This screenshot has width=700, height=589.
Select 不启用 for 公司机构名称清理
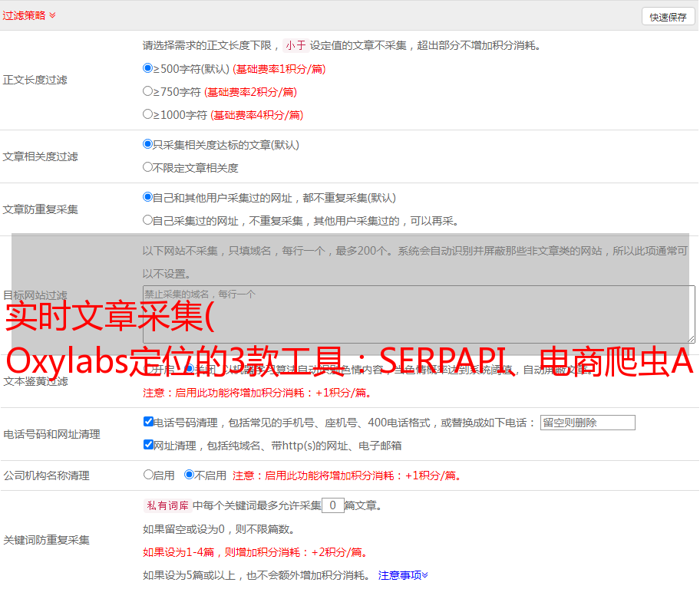coord(189,475)
